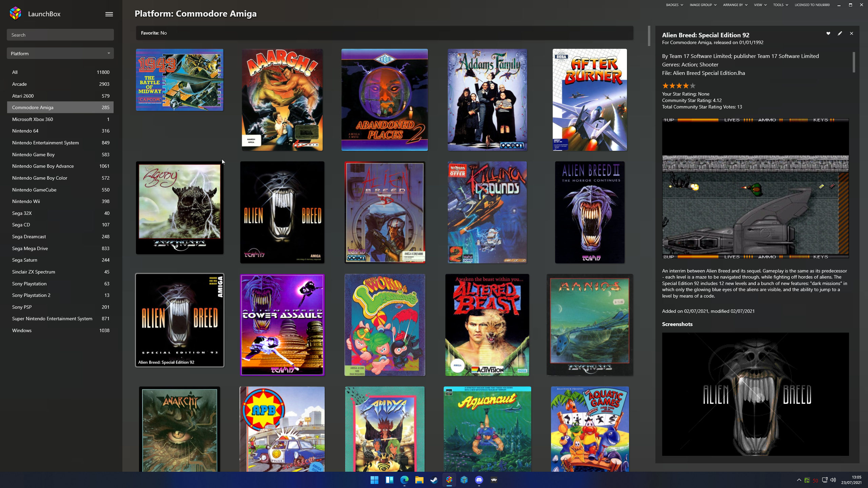Select Abandoned Places 2 cover

(x=384, y=100)
